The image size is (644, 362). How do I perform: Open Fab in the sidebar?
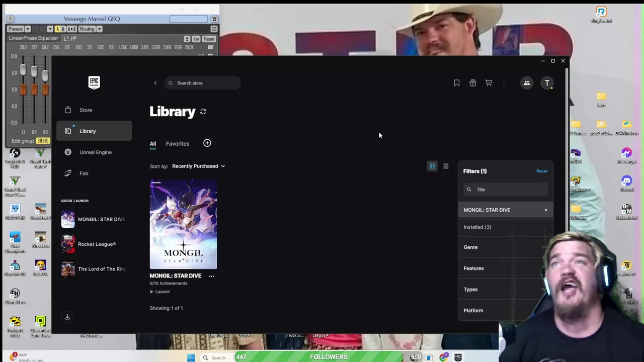pos(94,173)
